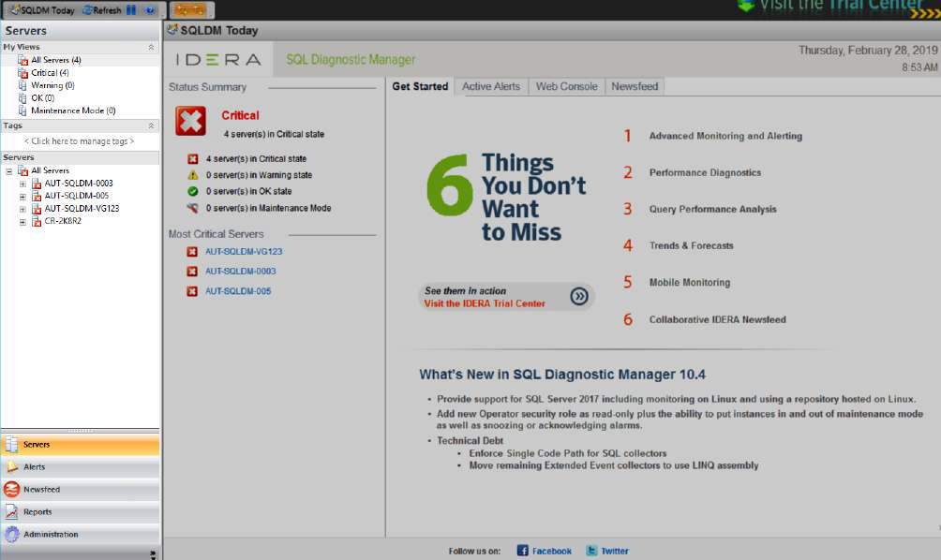This screenshot has height=560, width=941.
Task: Switch to the Web Console tab
Action: (x=566, y=86)
